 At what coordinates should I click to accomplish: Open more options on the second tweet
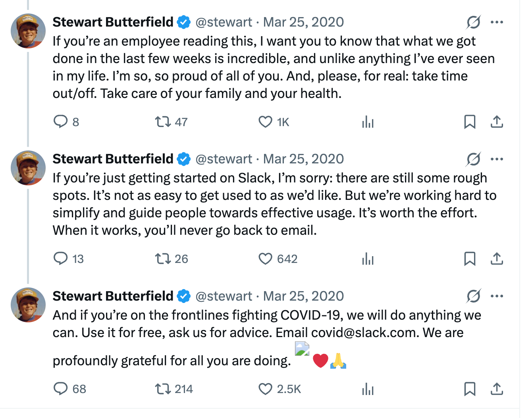pos(497,159)
